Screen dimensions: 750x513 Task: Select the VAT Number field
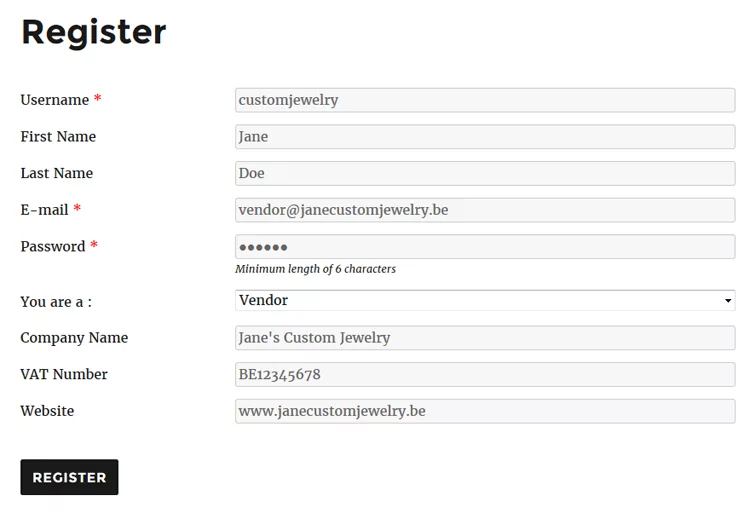pos(485,374)
